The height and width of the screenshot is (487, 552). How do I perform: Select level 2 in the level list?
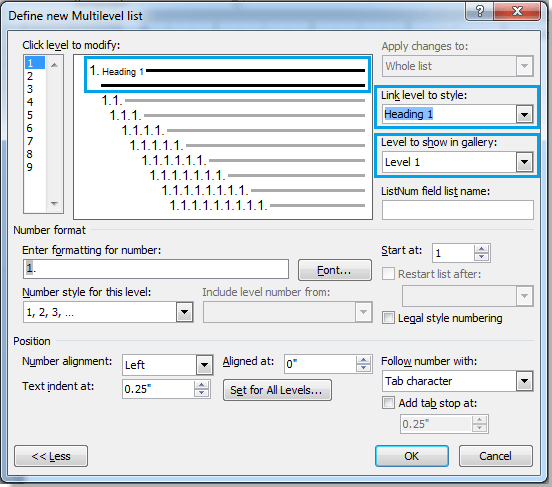click(30, 76)
